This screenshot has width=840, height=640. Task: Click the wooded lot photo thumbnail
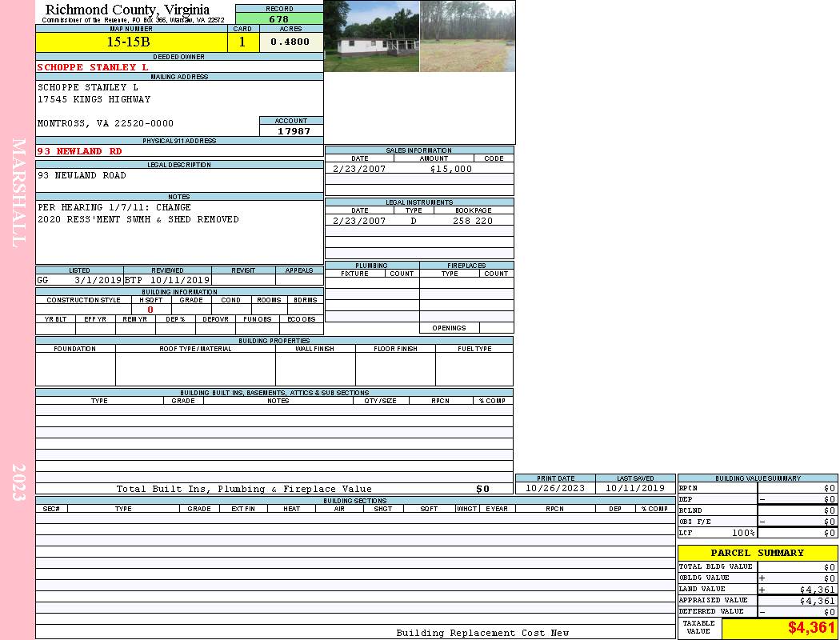[x=467, y=37]
